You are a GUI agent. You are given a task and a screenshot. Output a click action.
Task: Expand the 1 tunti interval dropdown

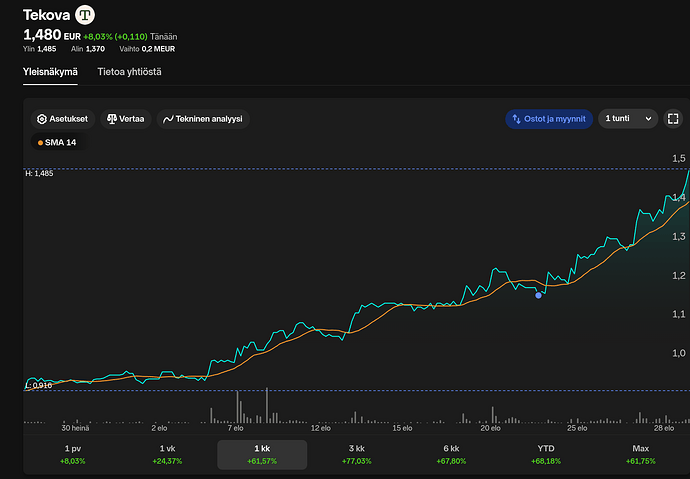(x=629, y=119)
